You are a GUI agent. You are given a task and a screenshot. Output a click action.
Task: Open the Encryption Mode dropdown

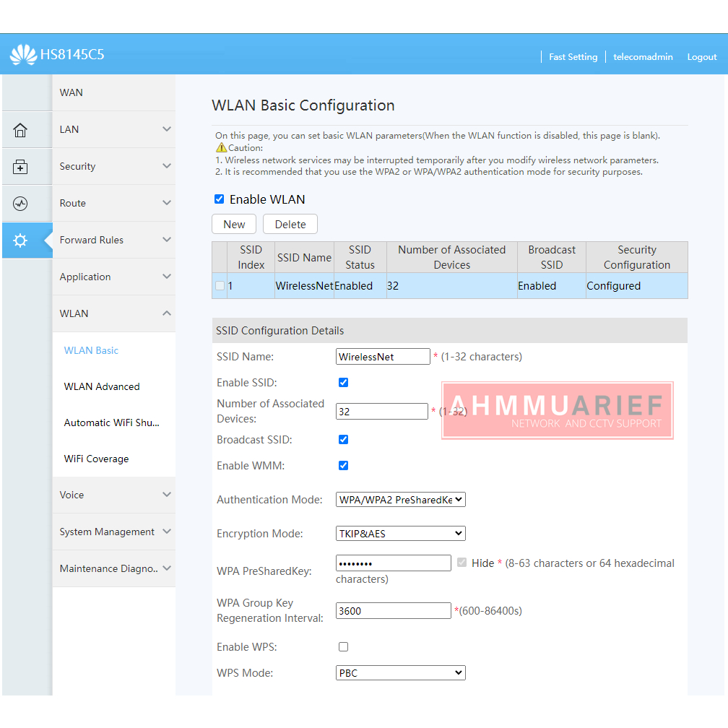400,534
